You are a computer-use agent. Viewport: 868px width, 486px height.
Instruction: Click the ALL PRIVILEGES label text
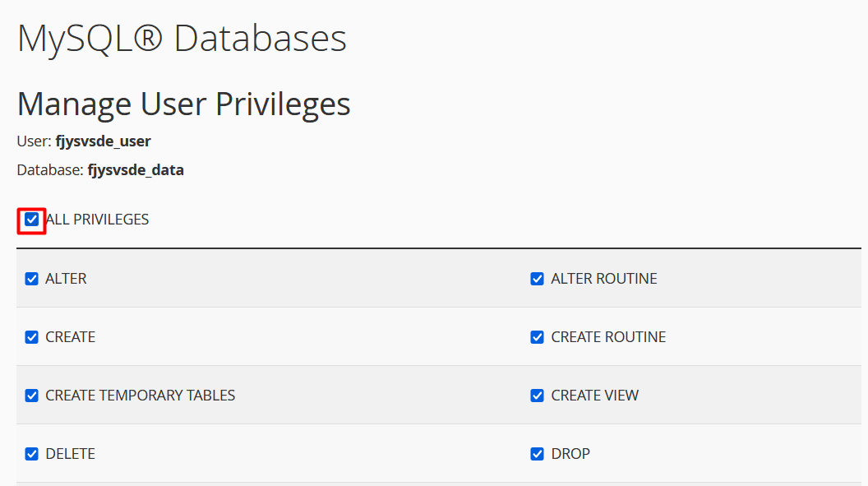pyautogui.click(x=97, y=220)
